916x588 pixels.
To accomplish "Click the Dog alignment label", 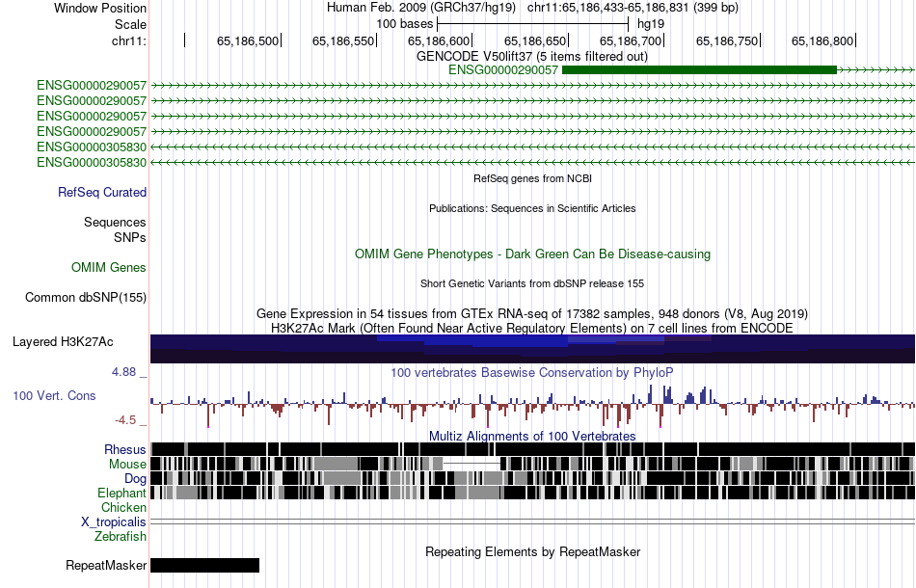I will [x=136, y=479].
